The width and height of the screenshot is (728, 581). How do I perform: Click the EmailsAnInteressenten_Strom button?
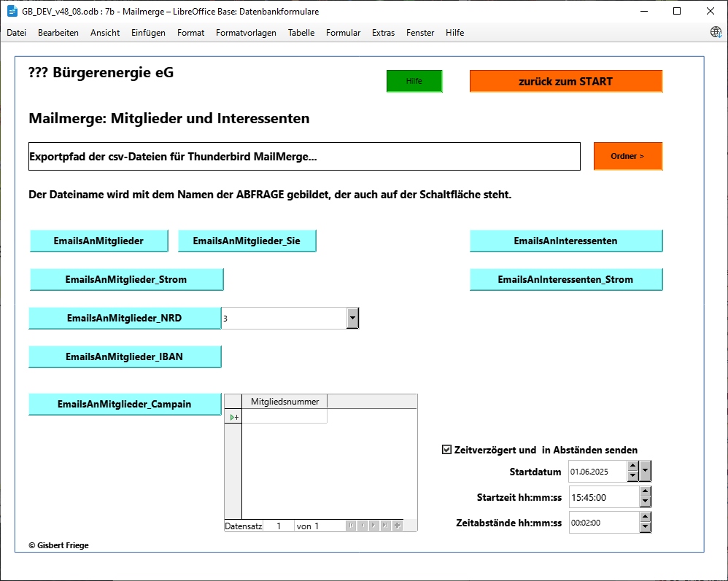[x=566, y=279]
